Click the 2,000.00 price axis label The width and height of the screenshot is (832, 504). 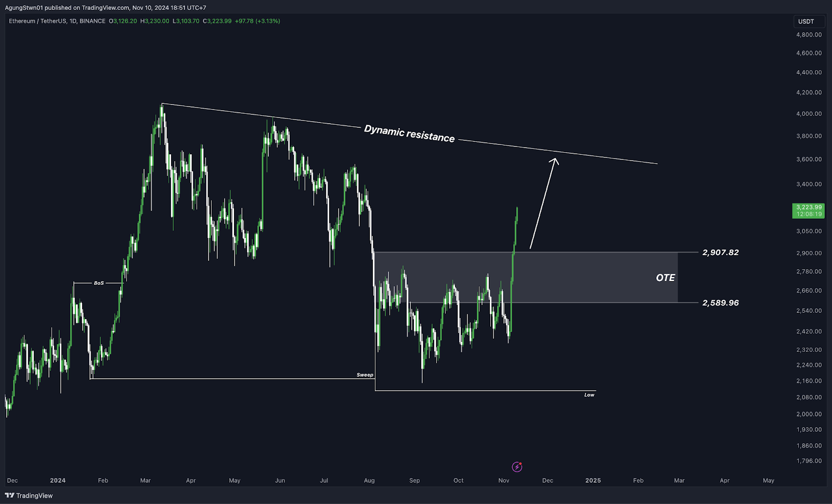pos(809,414)
